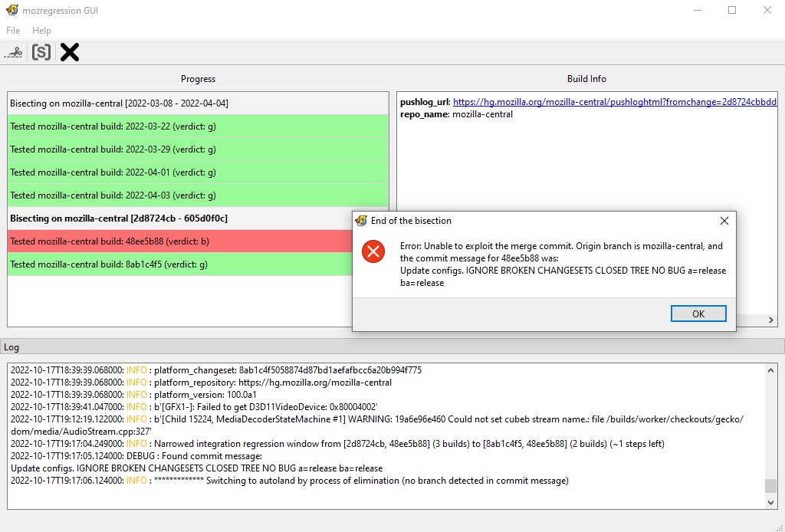This screenshot has width=785, height=532.
Task: Open the File menu
Action: [13, 31]
